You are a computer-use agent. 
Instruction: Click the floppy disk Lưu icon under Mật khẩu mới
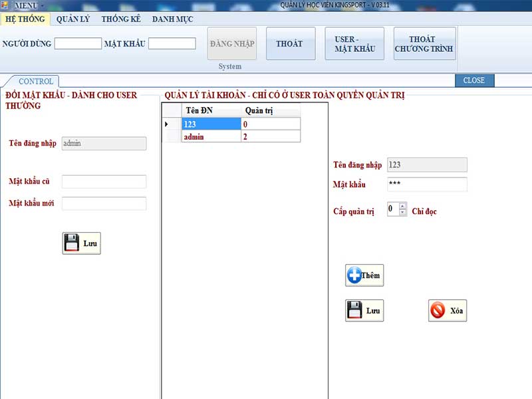71,243
